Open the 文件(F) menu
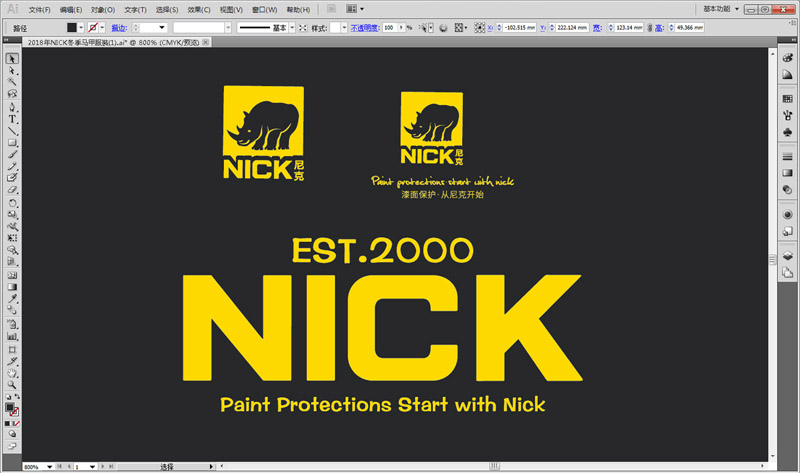Screen dimensions: 800x473 (39, 10)
